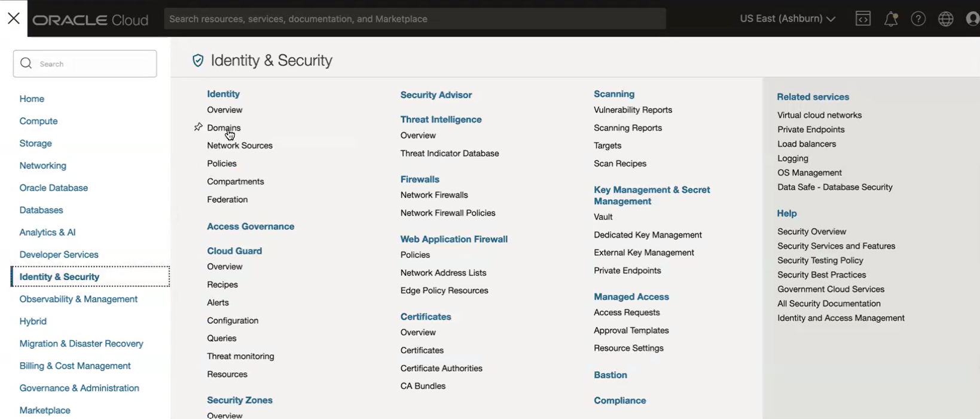Click the Domains link under Identity

(x=224, y=127)
